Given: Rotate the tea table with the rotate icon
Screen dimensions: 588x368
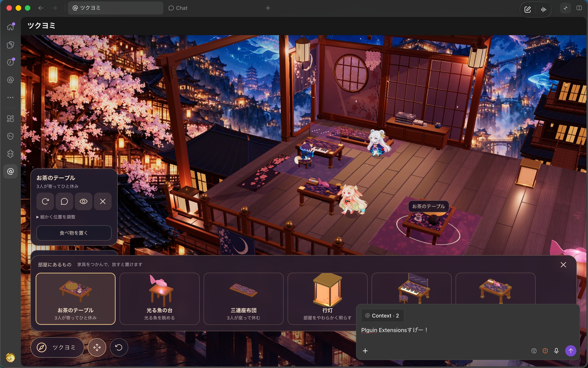Looking at the screenshot, I should [x=45, y=201].
